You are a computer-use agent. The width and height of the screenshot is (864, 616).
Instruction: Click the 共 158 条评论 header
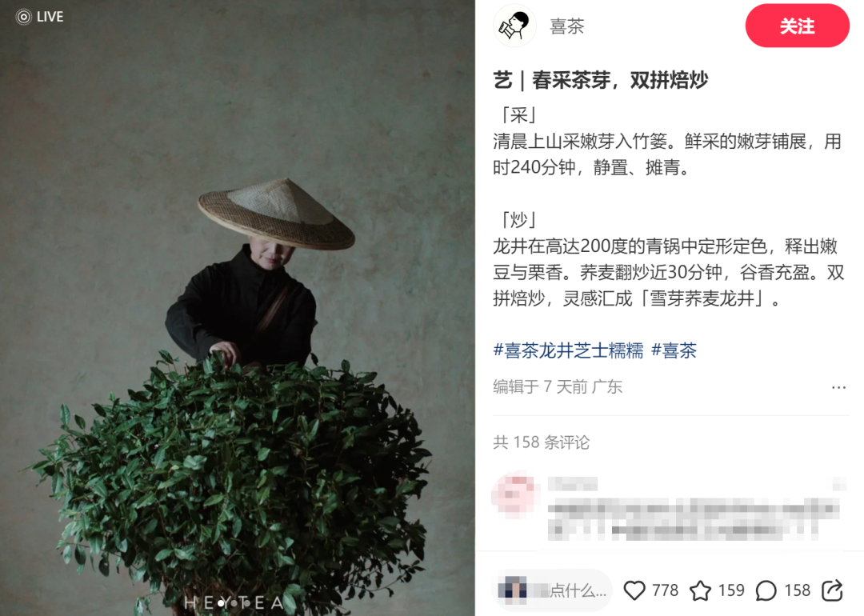click(x=541, y=442)
